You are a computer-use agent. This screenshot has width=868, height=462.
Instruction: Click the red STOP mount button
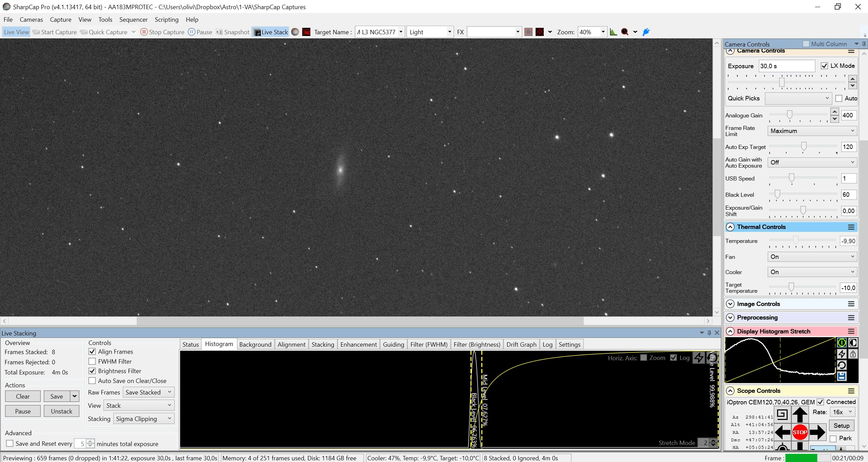pyautogui.click(x=799, y=432)
